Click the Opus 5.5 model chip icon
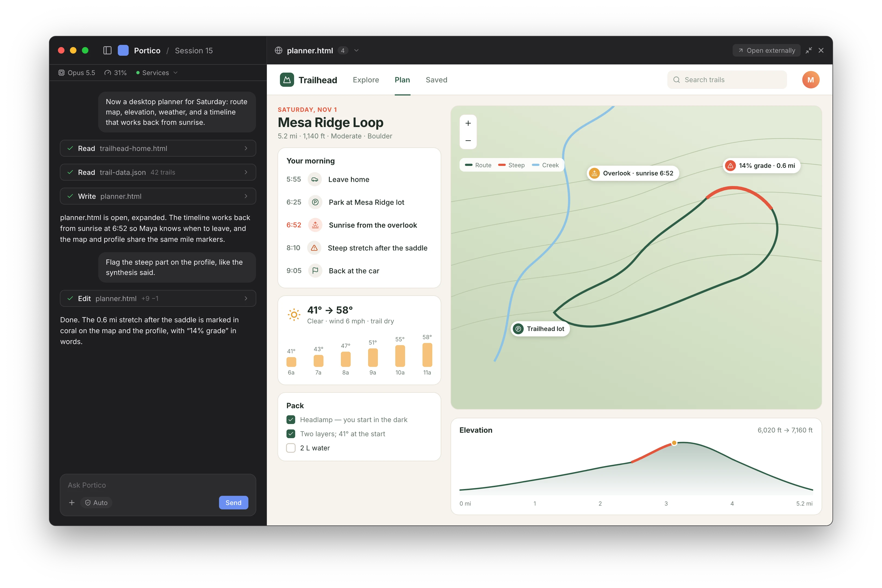Image resolution: width=882 pixels, height=588 pixels. click(x=61, y=73)
